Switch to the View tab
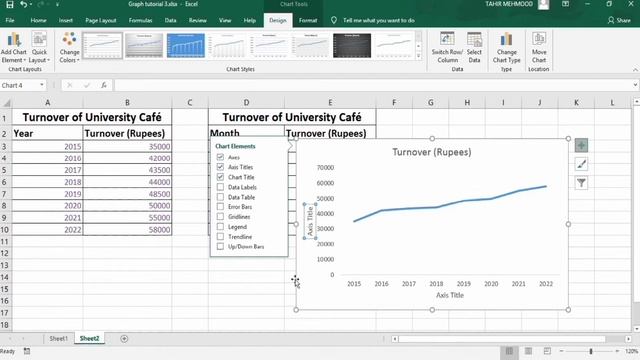Image resolution: width=640 pixels, height=360 pixels. pyautogui.click(x=225, y=20)
